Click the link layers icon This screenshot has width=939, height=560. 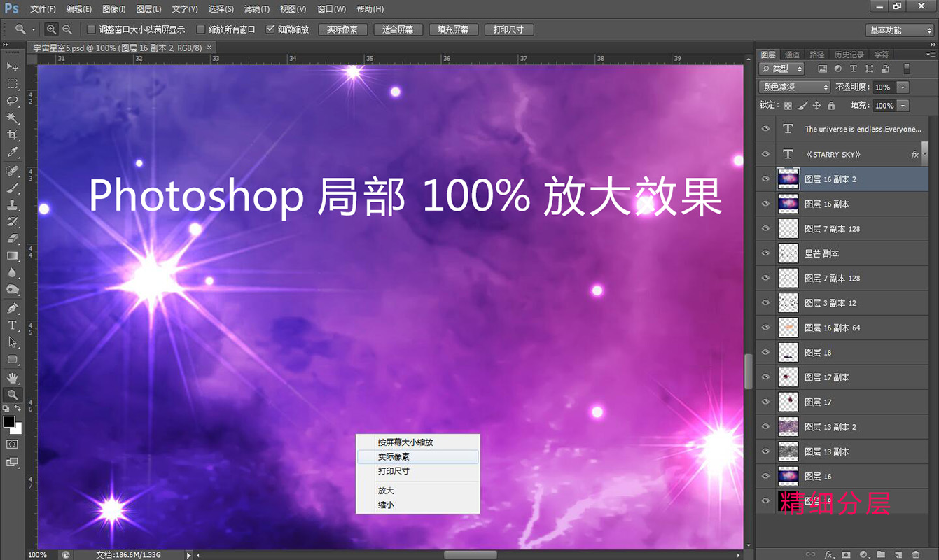pyautogui.click(x=810, y=554)
